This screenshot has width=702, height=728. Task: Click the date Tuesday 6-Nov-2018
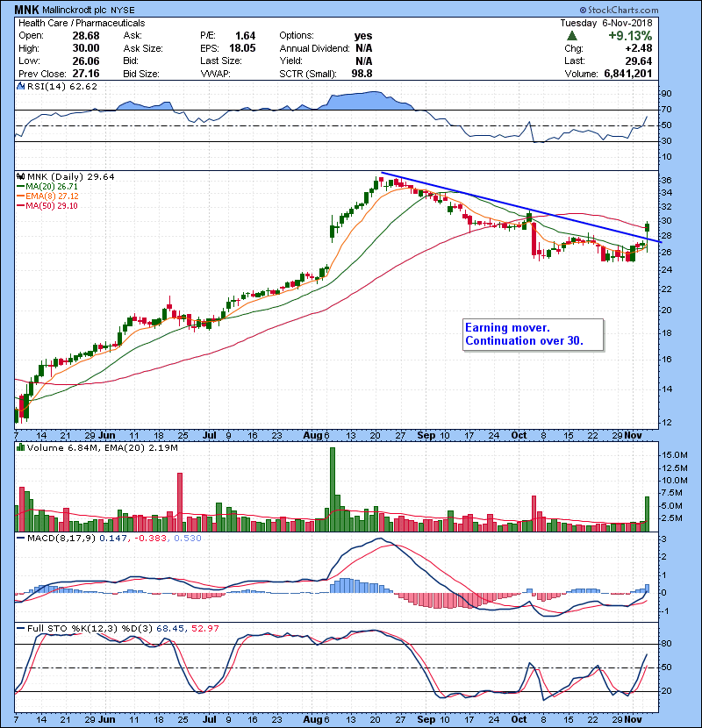point(605,23)
